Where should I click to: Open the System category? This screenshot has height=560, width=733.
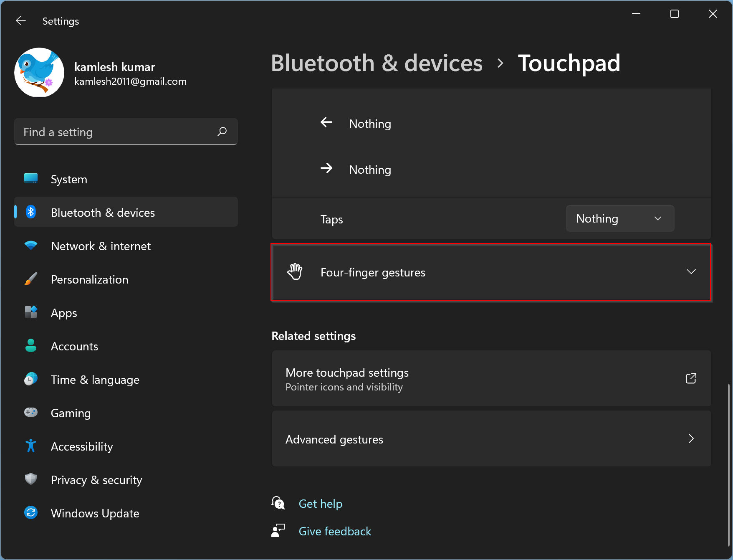click(x=126, y=179)
